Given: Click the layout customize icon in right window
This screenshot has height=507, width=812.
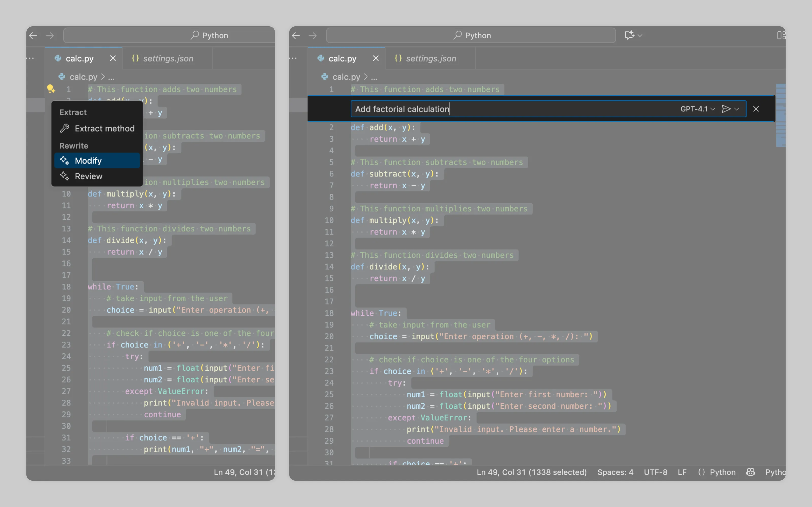Looking at the screenshot, I should [x=781, y=35].
